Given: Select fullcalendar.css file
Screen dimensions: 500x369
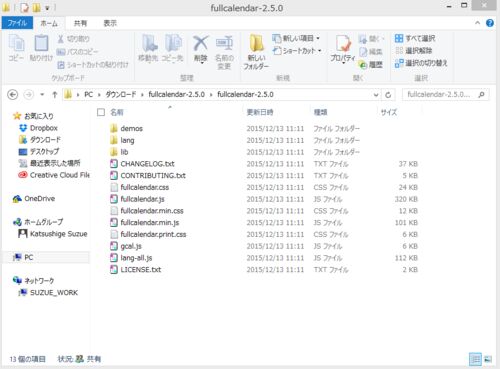Looking at the screenshot, I should point(140,187).
